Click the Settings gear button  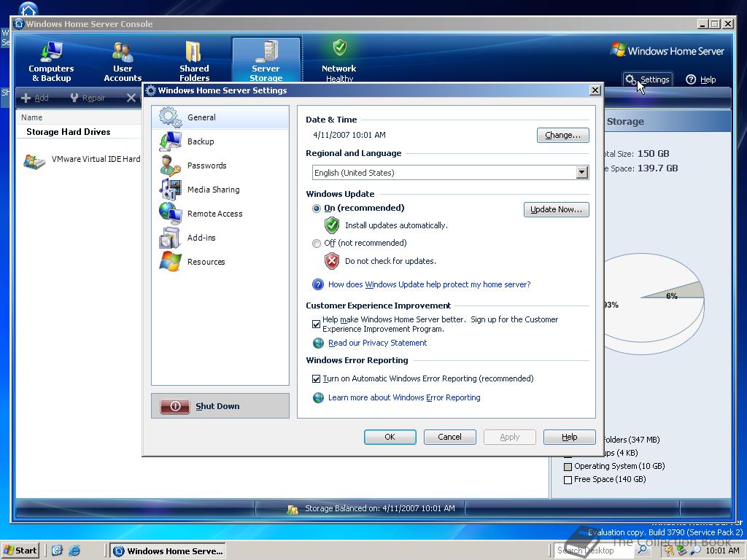point(648,79)
